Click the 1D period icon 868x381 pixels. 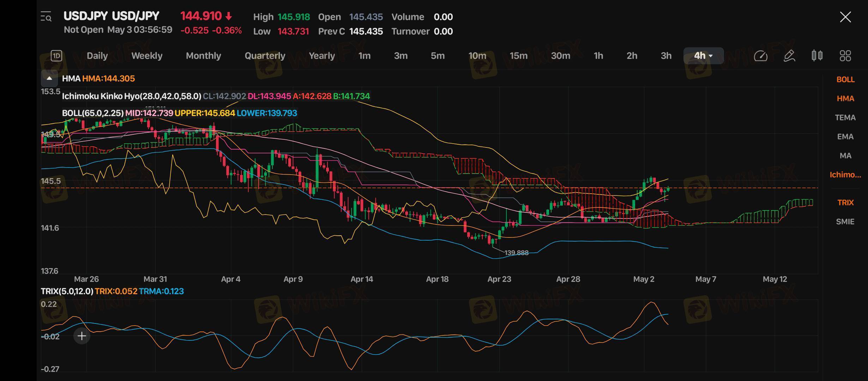coord(56,56)
